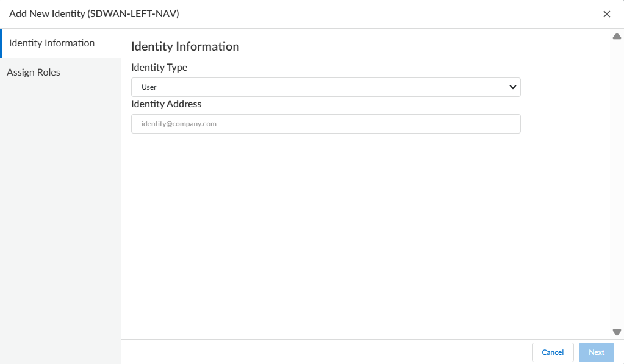This screenshot has height=364, width=624.
Task: Click the blue active-tab indicator bar
Action: [x=1, y=43]
